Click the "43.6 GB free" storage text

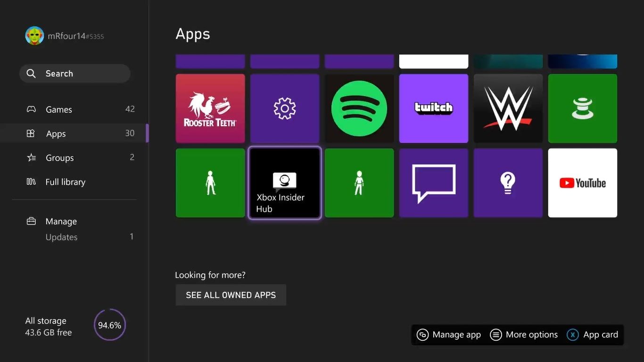pos(49,332)
